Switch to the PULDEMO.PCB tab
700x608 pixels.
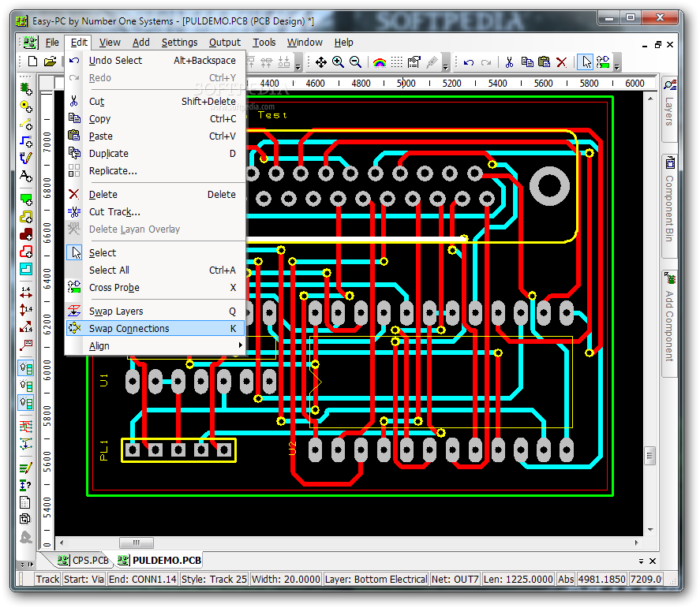[159, 560]
